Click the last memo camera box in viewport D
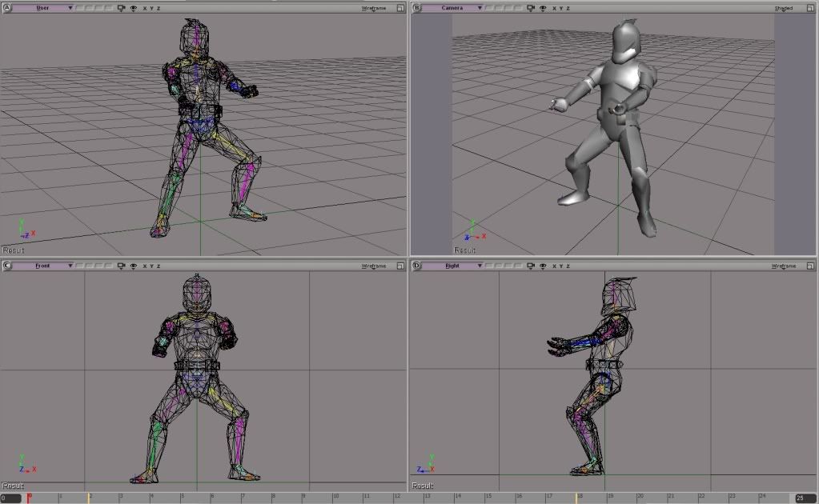819x504 pixels. (518, 266)
